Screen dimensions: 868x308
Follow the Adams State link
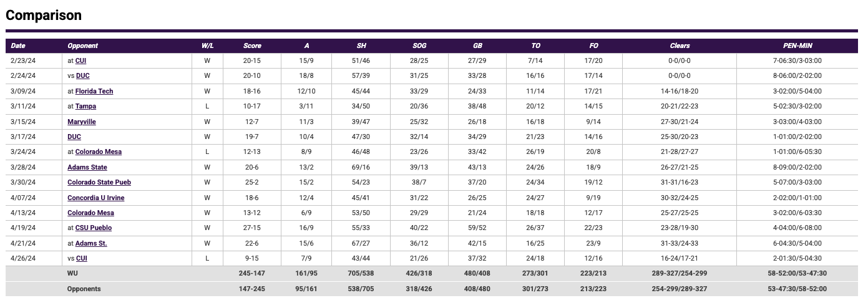point(87,167)
